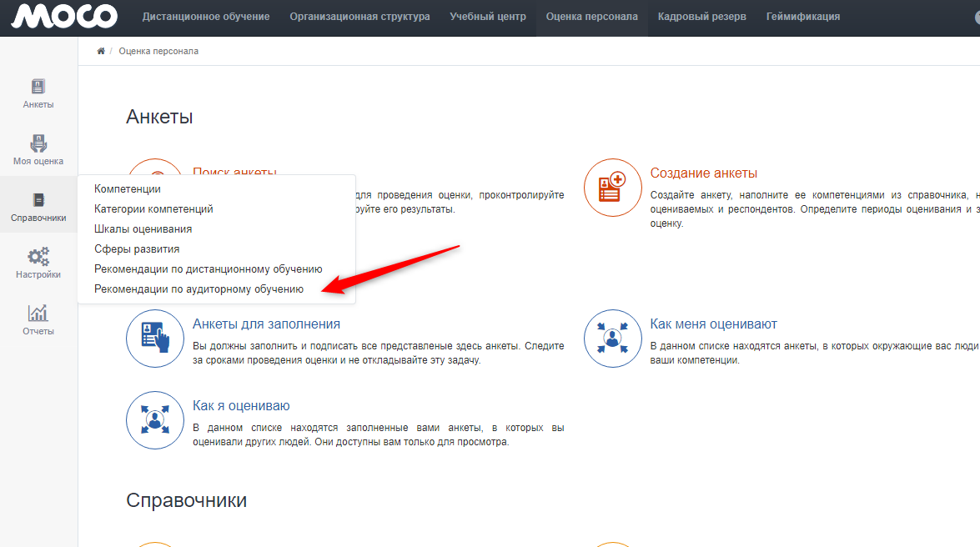The width and height of the screenshot is (980, 547).
Task: Switch to Дистанционное обучение top tab
Action: 206,17
